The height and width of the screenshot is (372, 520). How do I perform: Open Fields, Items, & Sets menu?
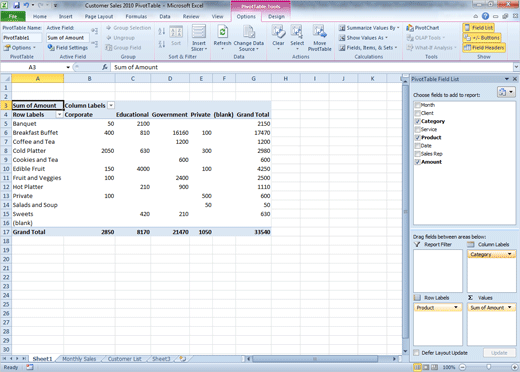368,48
